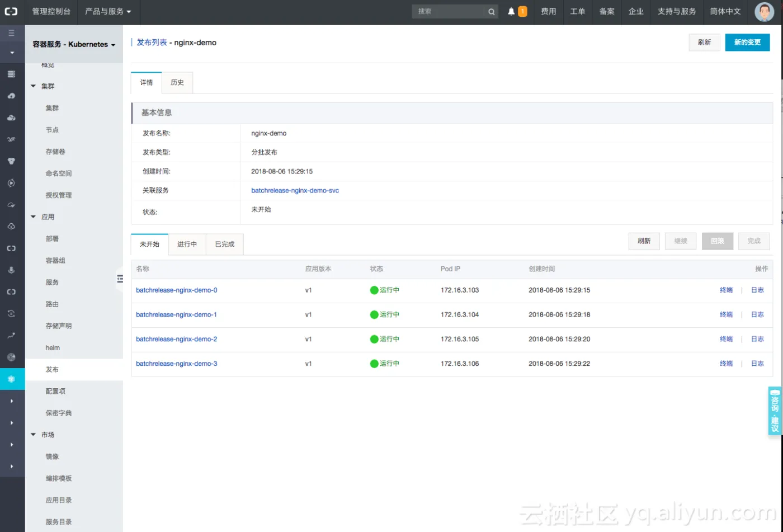Open the double-cloud icon in the rail
This screenshot has height=532, width=783.
click(x=11, y=117)
